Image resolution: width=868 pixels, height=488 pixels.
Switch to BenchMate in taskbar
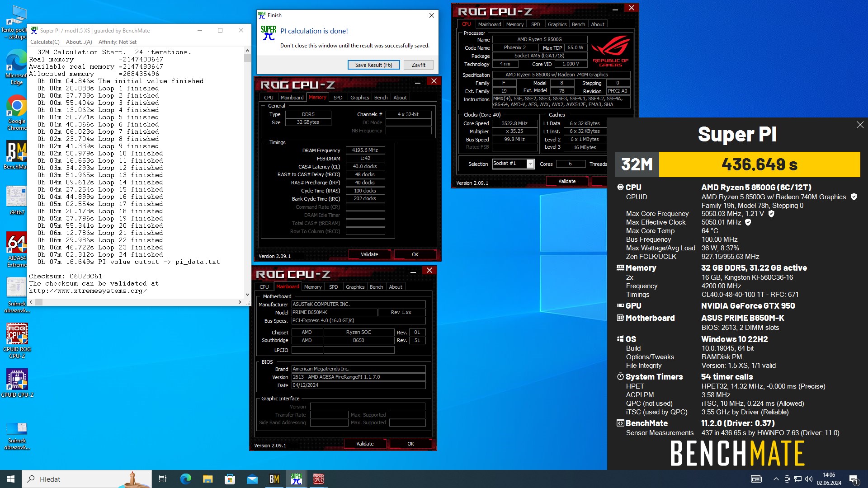(x=274, y=479)
